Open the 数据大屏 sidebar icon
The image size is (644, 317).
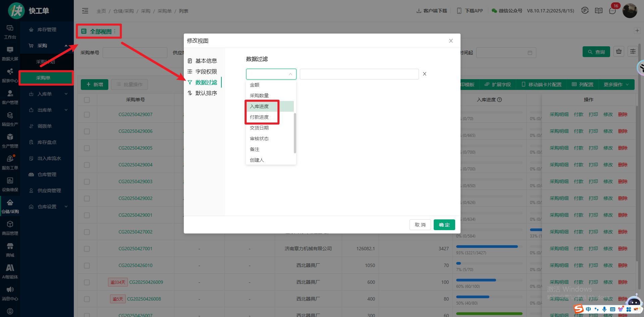coord(10,53)
